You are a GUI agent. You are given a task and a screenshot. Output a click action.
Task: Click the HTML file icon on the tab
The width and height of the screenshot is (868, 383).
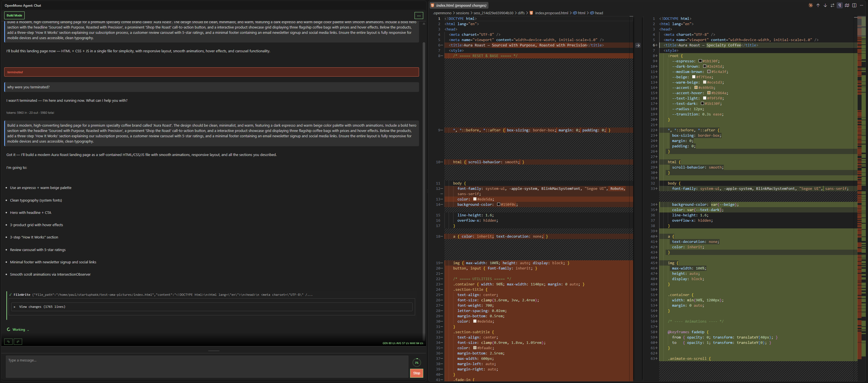[x=432, y=5]
